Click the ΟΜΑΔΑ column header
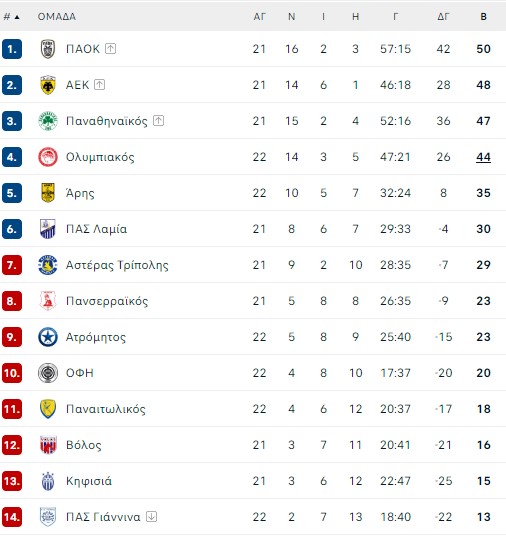The height and width of the screenshot is (542, 506). click(57, 17)
